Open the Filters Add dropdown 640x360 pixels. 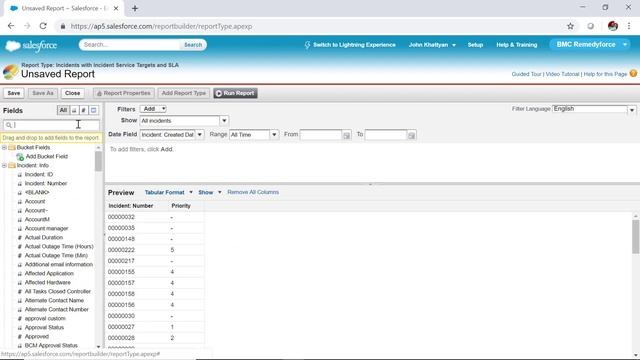coord(153,109)
